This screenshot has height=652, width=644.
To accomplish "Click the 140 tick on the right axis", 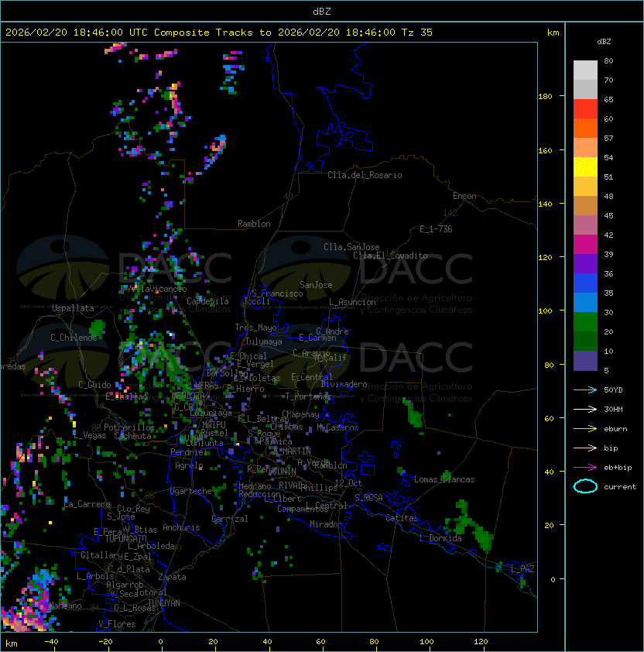I will 545,204.
